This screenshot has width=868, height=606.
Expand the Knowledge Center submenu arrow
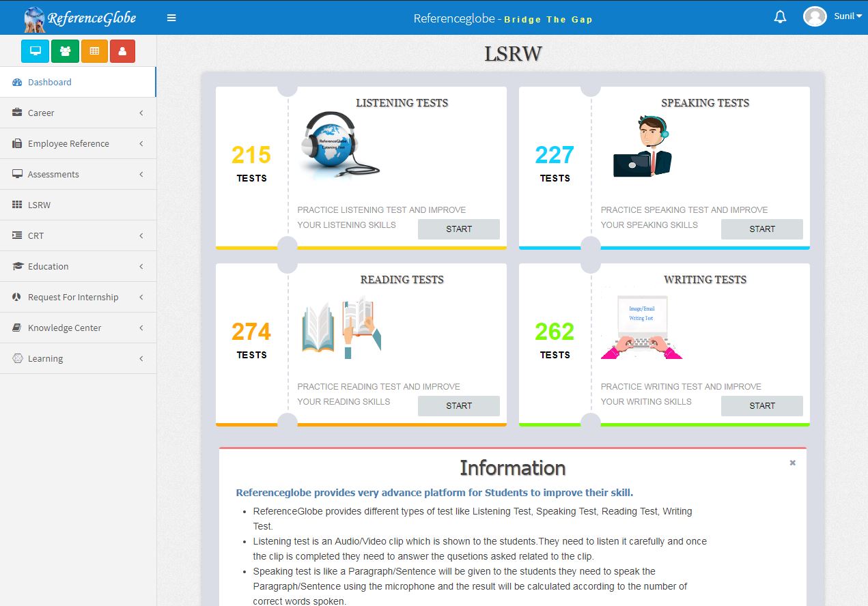click(141, 328)
